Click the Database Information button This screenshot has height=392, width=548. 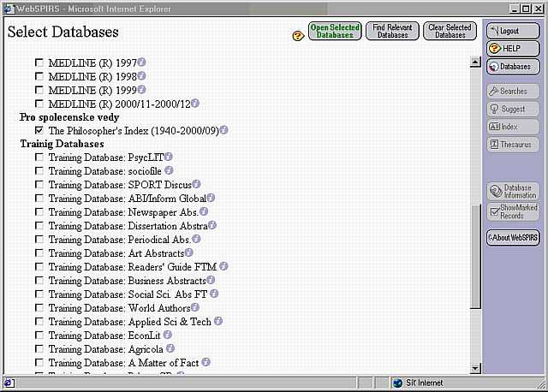pyautogui.click(x=513, y=191)
